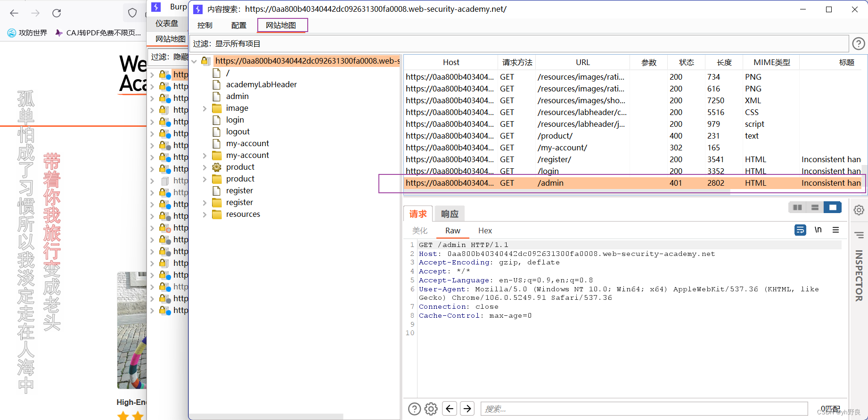The width and height of the screenshot is (868, 420).
Task: Select the image folder icon
Action: click(x=217, y=108)
